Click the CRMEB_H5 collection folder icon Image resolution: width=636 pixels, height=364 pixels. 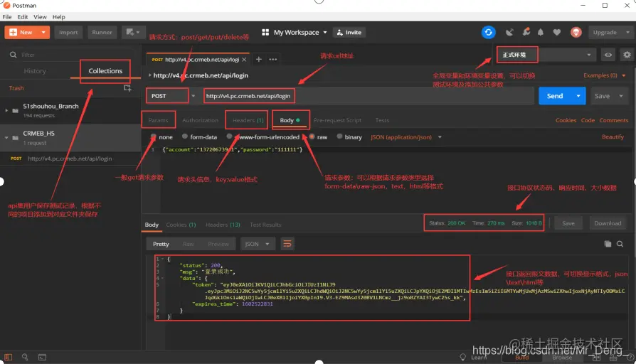click(16, 138)
